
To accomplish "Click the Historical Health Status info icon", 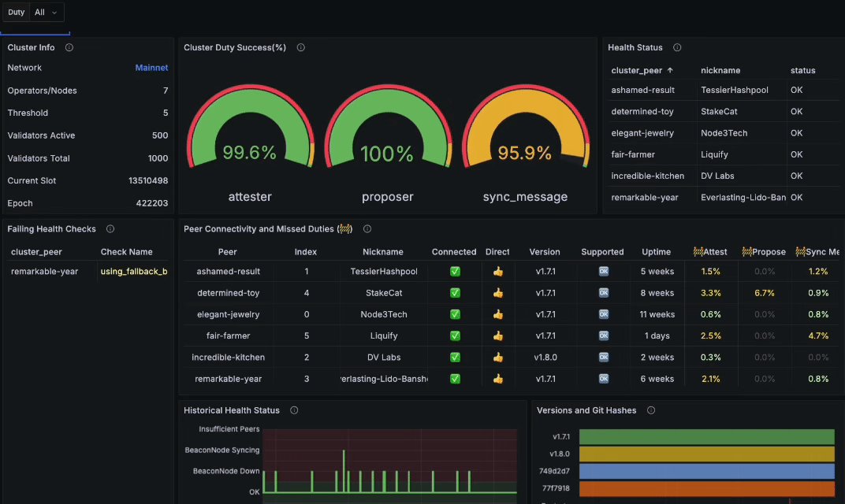I will click(x=294, y=410).
